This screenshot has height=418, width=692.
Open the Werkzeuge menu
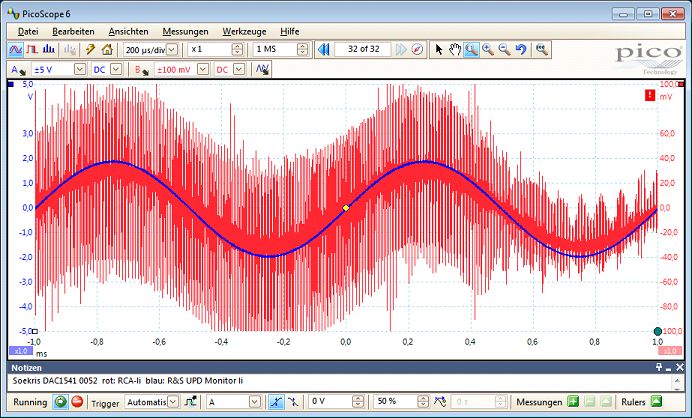click(x=244, y=31)
